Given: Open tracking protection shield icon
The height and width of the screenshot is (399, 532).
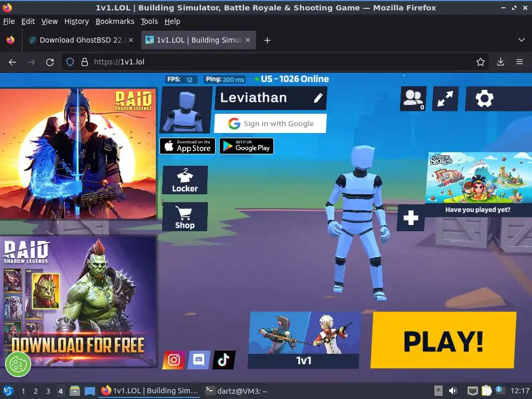Looking at the screenshot, I should point(70,62).
